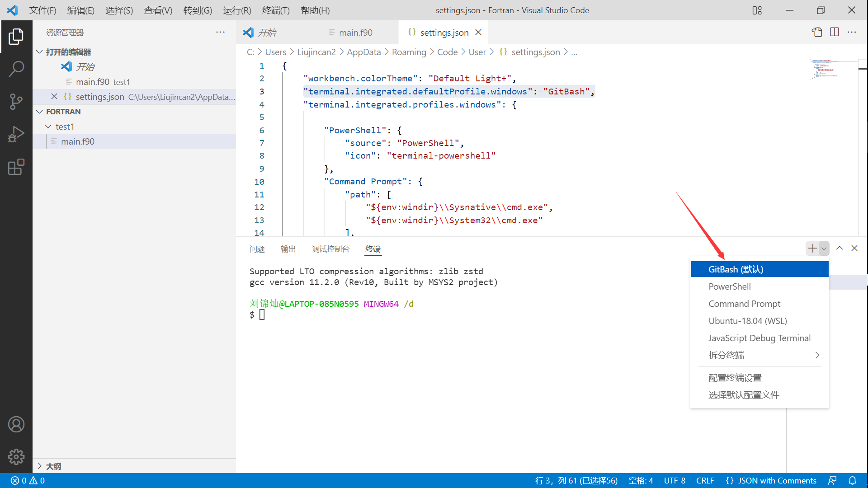
Task: Click cursor position 行 3, 列 61 status
Action: 576,480
